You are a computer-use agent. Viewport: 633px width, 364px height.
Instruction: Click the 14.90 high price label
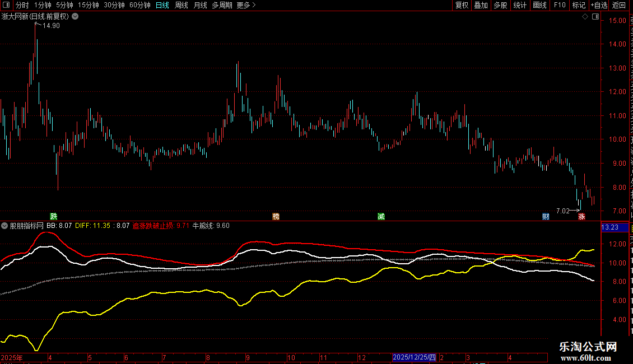coord(52,26)
